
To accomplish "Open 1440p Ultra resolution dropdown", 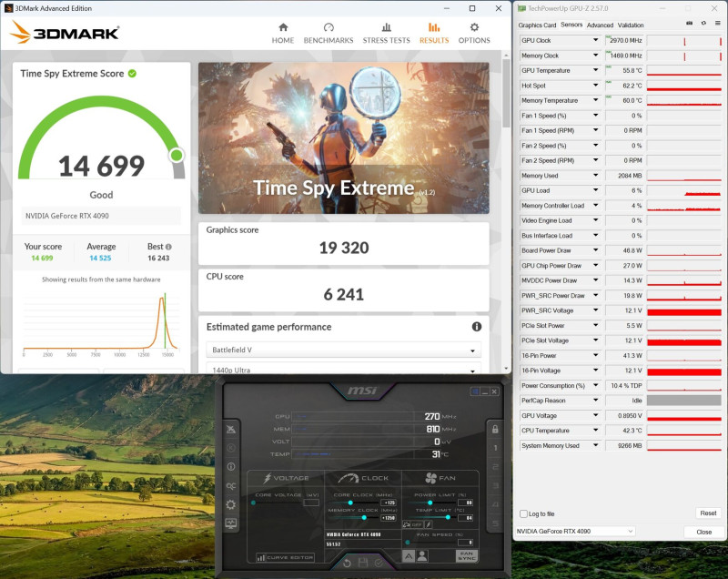I will click(x=344, y=369).
